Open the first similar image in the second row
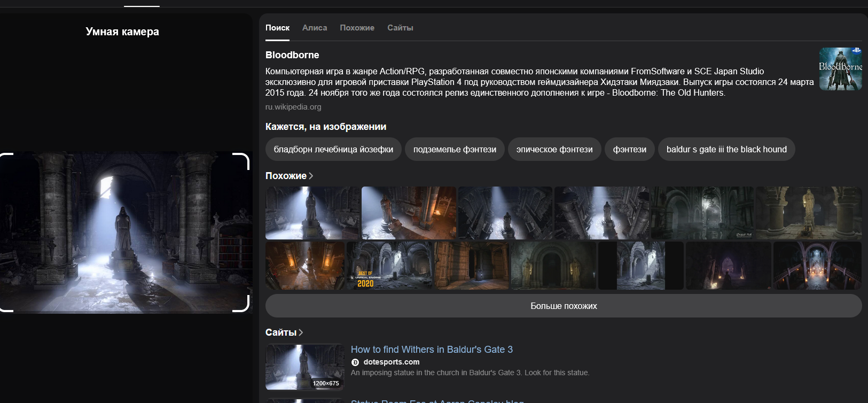Screen dimensions: 868x403 (x=305, y=266)
